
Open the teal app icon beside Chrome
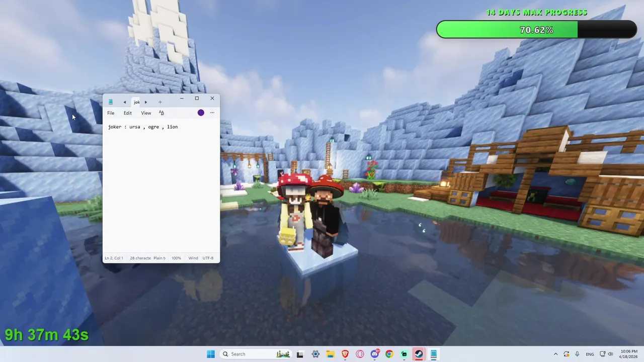[404, 354]
